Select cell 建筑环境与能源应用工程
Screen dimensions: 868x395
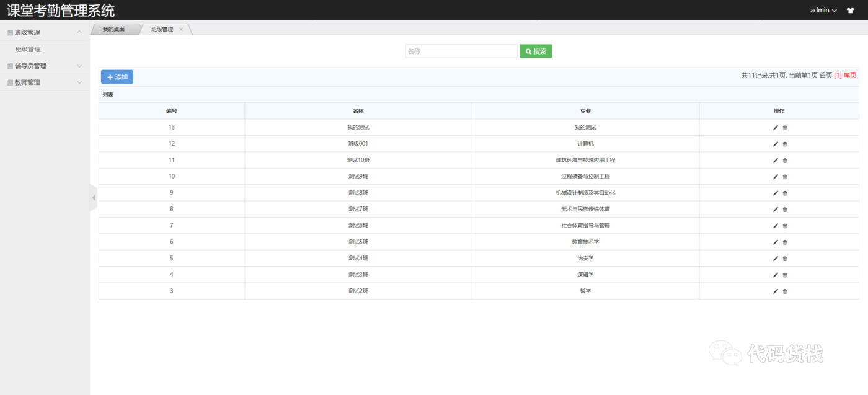[x=586, y=160]
